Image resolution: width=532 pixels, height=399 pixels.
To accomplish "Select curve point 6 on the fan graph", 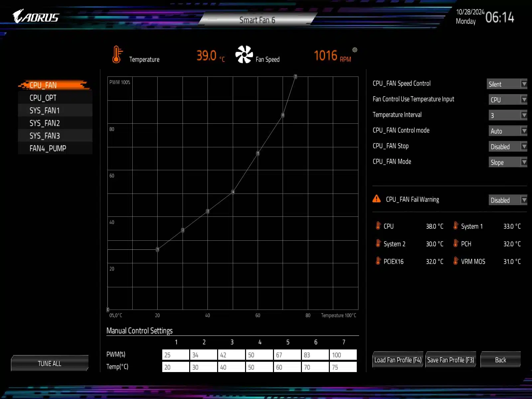I will [x=283, y=115].
